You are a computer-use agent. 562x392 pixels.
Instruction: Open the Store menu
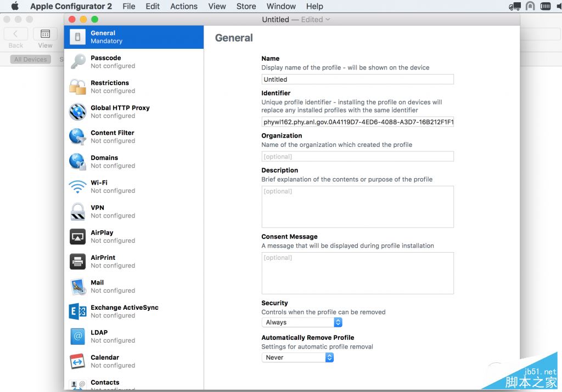click(246, 6)
